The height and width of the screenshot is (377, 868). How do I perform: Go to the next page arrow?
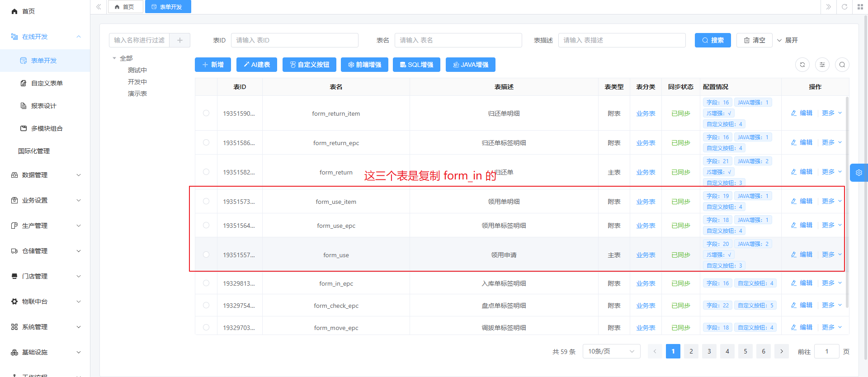[x=782, y=351]
